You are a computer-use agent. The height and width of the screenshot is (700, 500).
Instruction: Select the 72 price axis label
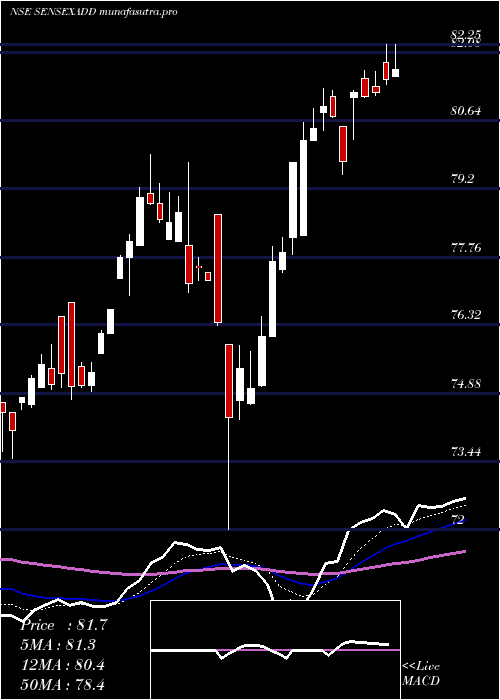459,520
